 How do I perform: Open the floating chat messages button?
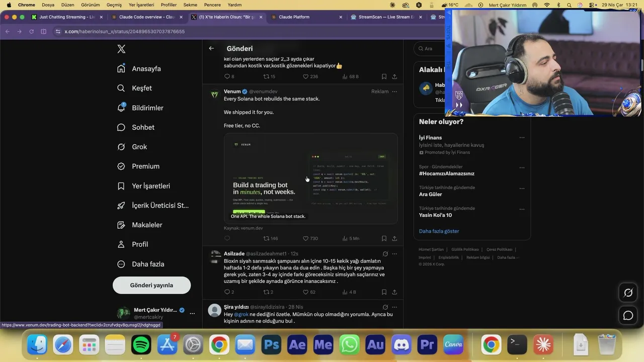click(x=628, y=315)
